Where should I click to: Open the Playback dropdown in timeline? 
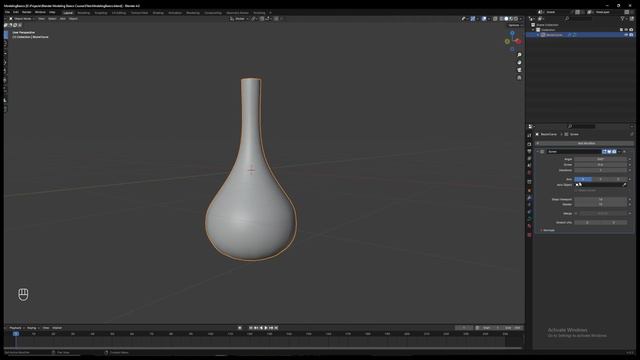coord(16,328)
